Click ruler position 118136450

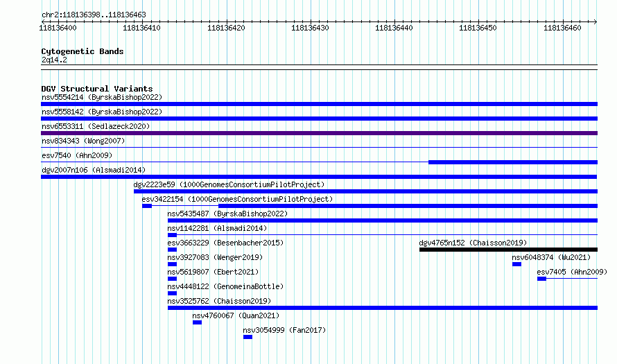478,28
